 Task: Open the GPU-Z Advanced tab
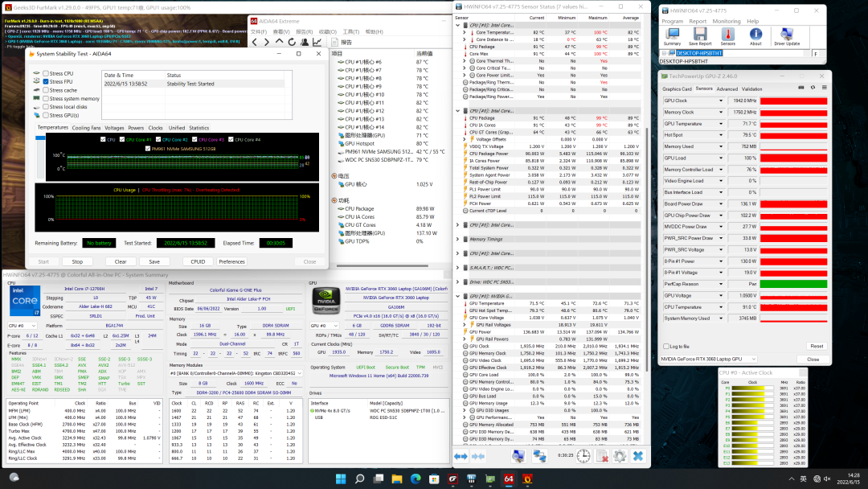coord(727,89)
